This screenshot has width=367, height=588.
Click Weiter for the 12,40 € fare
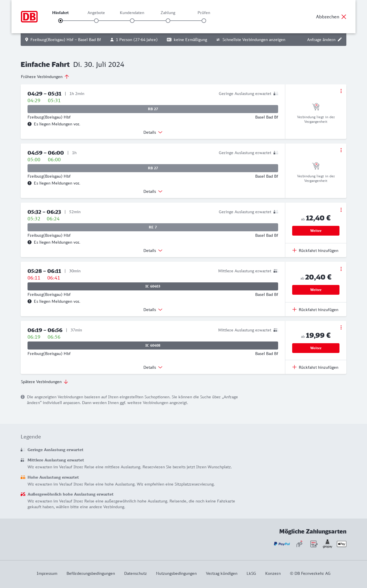pos(316,231)
